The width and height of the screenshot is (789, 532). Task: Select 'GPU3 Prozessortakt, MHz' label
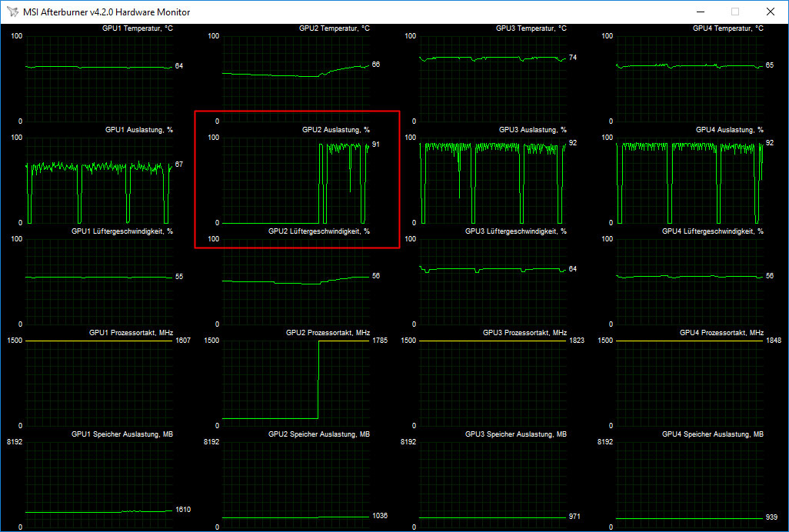pos(524,333)
